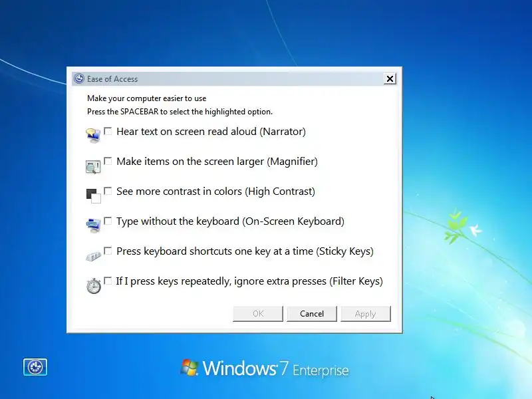
Task: Click the "Make your computer easier to use" heading
Action: click(146, 98)
